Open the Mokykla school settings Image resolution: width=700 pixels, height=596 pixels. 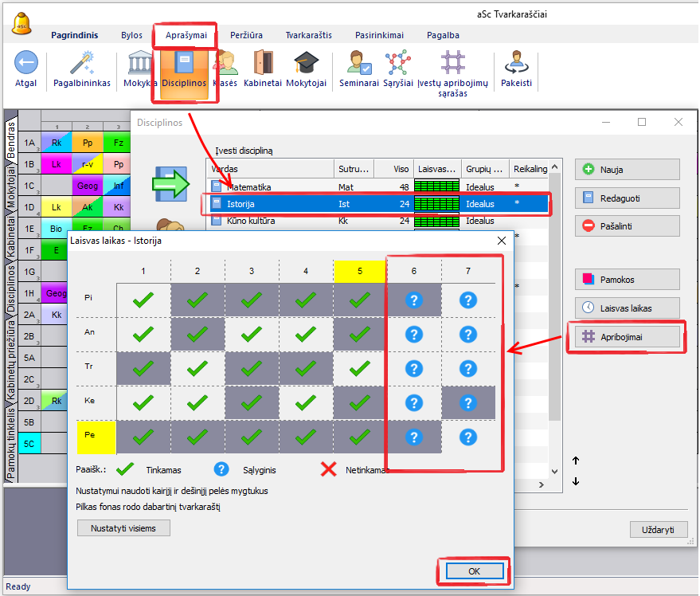tap(140, 64)
